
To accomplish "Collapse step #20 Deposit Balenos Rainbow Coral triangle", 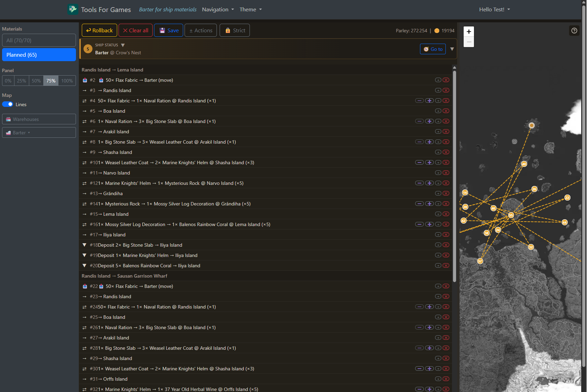I will 85,266.
